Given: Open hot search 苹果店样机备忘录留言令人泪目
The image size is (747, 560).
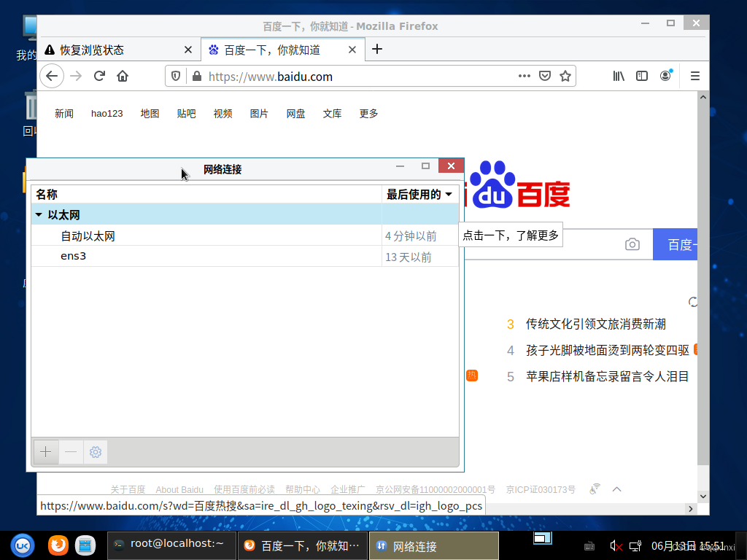Looking at the screenshot, I should 608,377.
